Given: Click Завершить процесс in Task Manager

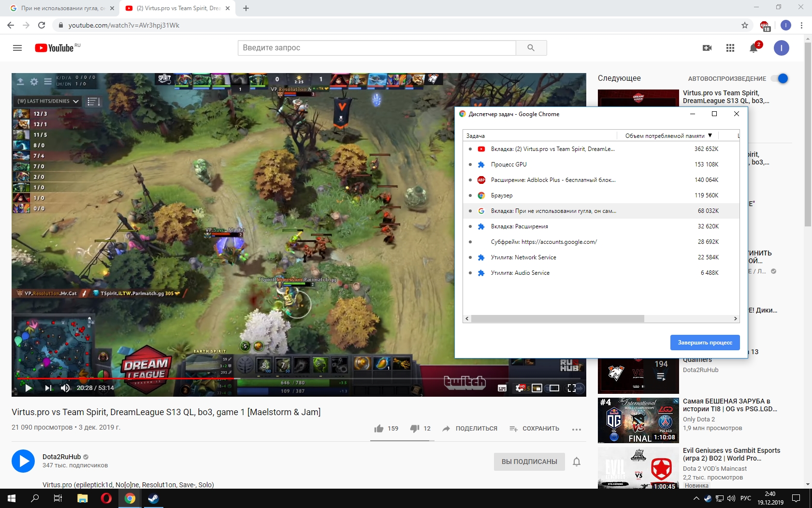Looking at the screenshot, I should pyautogui.click(x=705, y=343).
